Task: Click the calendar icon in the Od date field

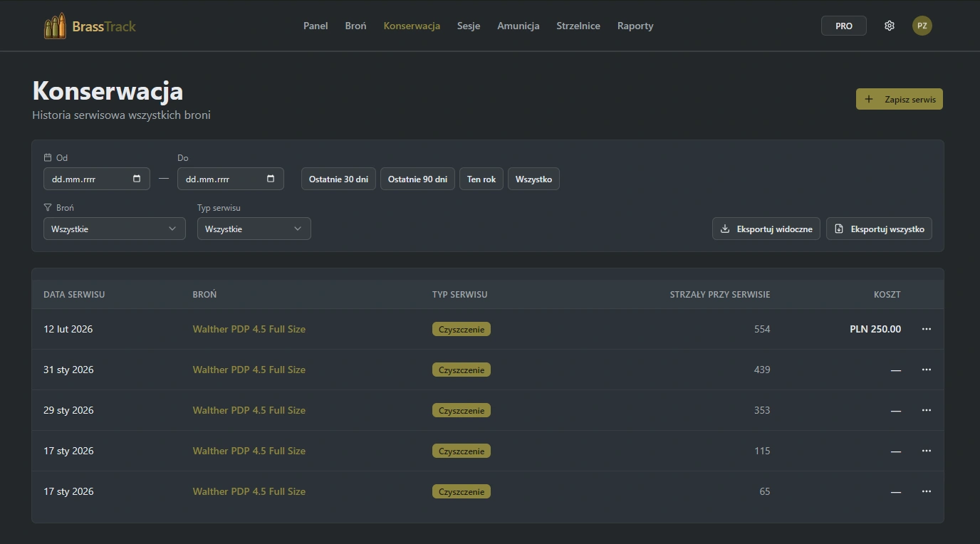Action: 137,179
